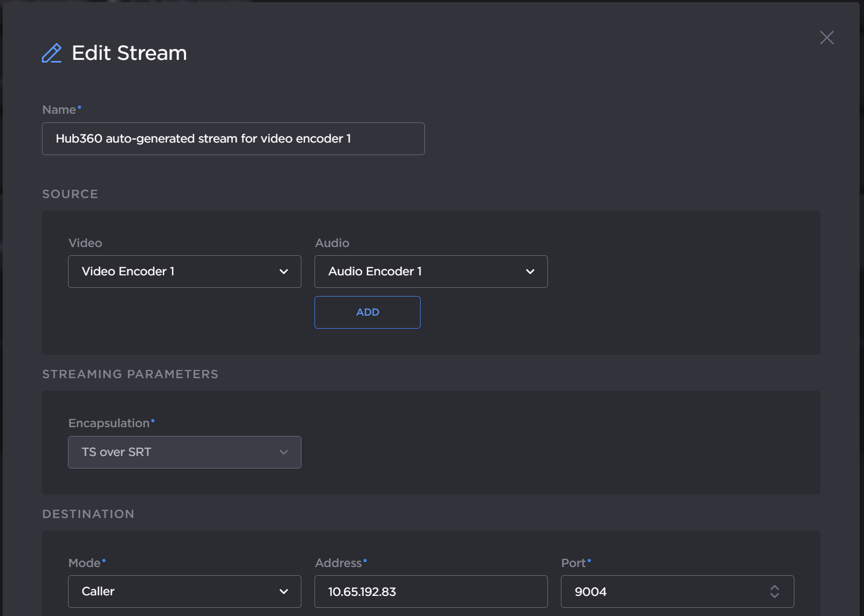Click the DESTINATION section heading
The image size is (864, 616).
click(88, 514)
